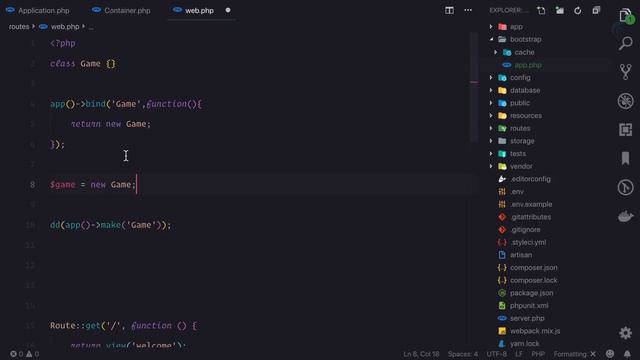Open yarn.lock file

(524, 343)
